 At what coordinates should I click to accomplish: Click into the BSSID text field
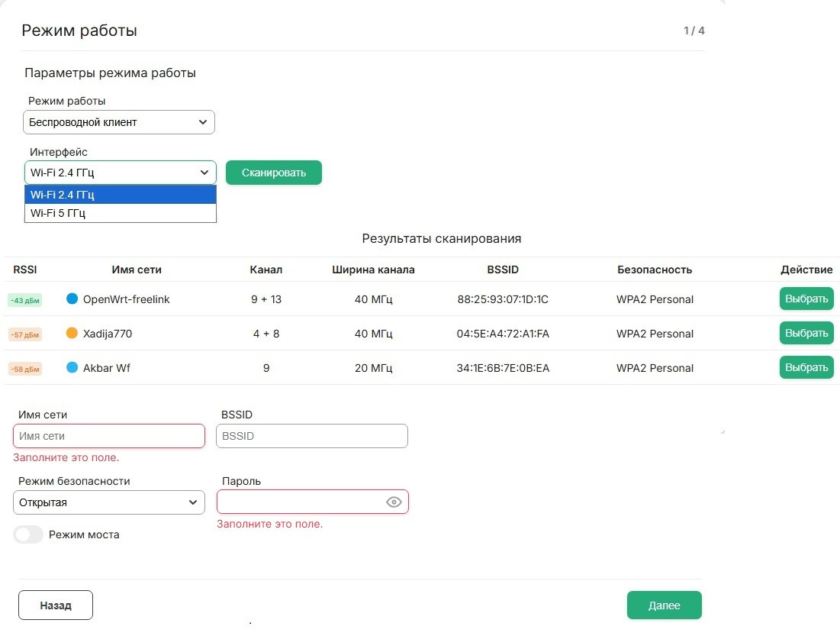(312, 436)
